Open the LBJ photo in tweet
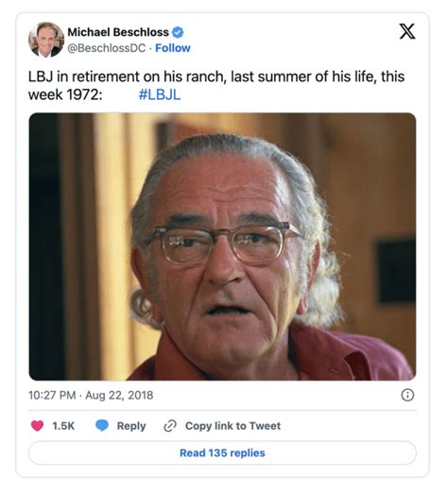Screen dimensions: 448x495 [222, 247]
